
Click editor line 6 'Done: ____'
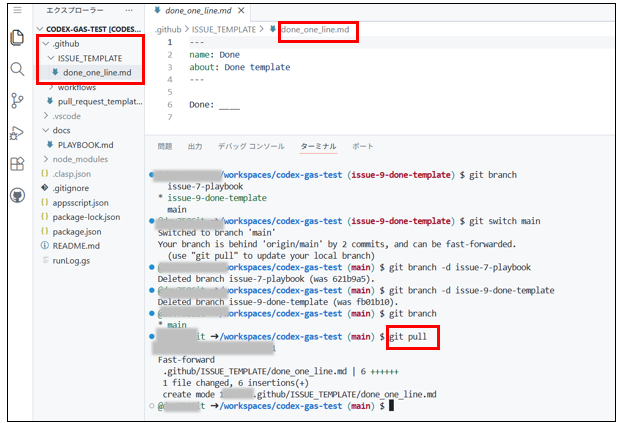[x=214, y=105]
